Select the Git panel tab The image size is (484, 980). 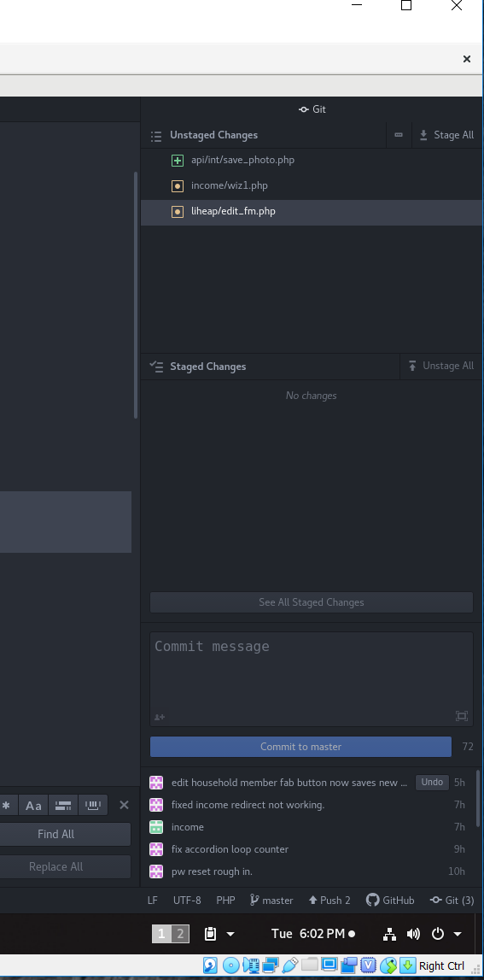click(312, 109)
